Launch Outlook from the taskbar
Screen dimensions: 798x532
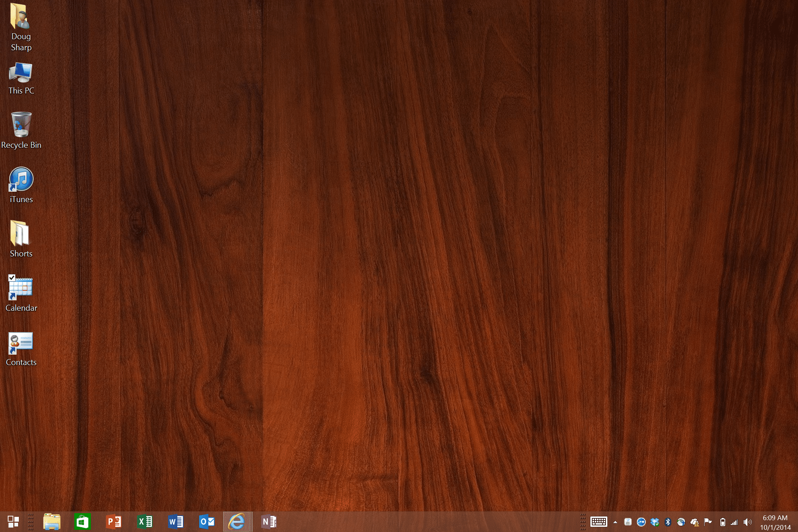(x=207, y=522)
